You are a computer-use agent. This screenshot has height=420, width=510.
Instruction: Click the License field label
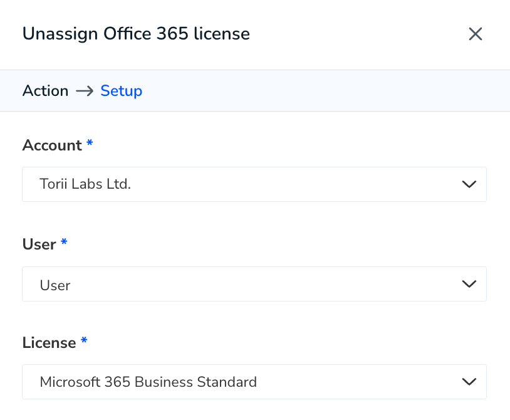click(x=49, y=343)
